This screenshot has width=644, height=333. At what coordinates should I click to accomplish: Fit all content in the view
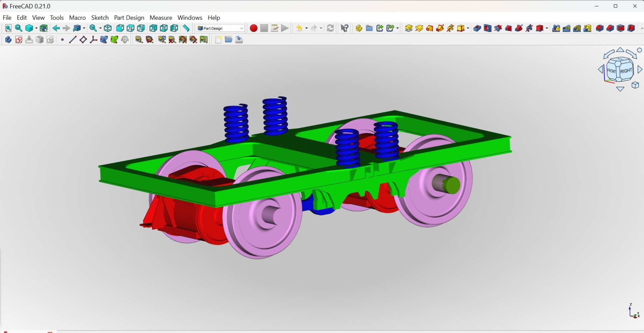coord(8,28)
